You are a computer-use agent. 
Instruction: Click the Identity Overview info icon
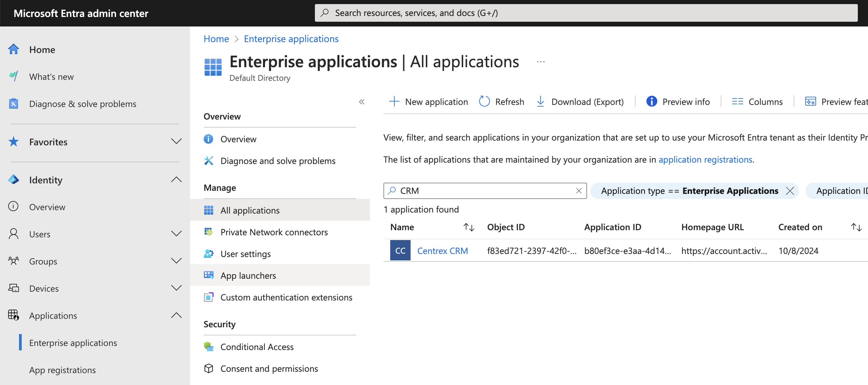click(14, 207)
